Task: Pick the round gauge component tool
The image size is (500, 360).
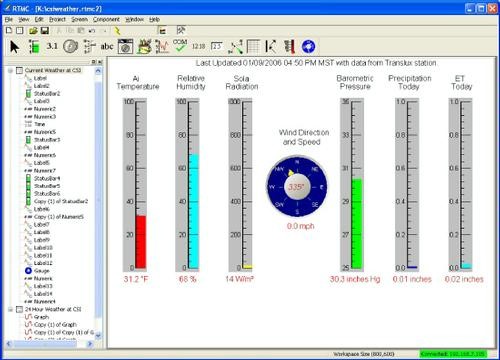Action: (70, 46)
